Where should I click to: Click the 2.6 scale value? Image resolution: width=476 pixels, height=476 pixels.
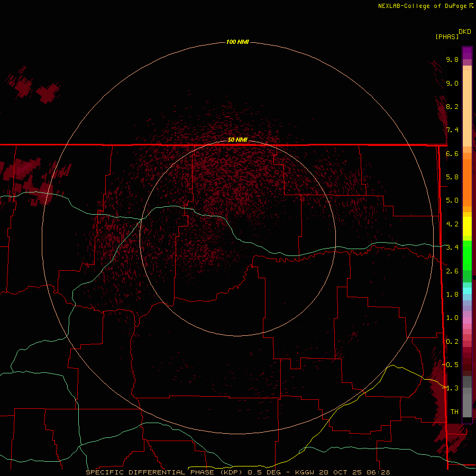[452, 271]
